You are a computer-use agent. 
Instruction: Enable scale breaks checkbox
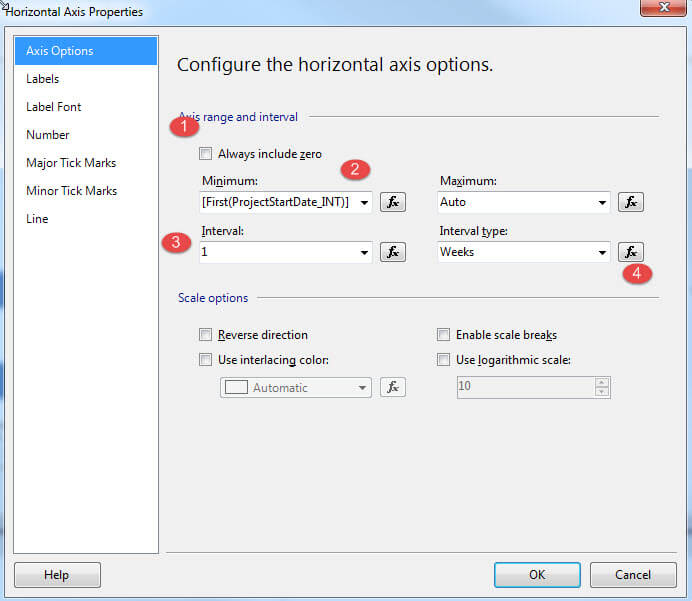click(444, 335)
